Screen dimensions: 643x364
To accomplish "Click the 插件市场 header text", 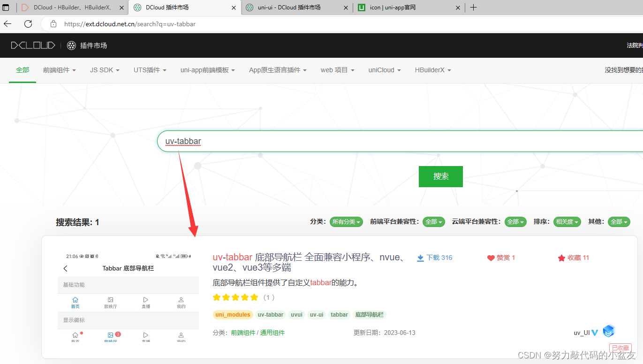I will click(x=93, y=45).
